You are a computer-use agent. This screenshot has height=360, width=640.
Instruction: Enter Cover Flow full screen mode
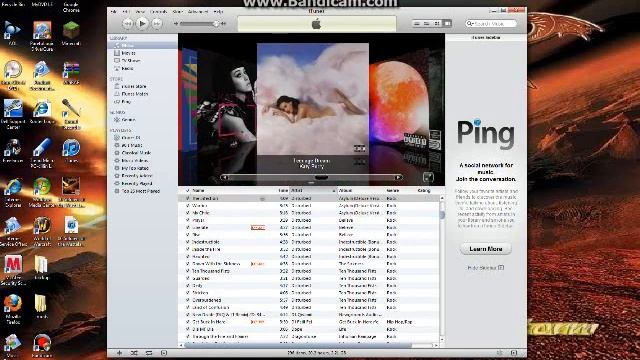point(428,177)
